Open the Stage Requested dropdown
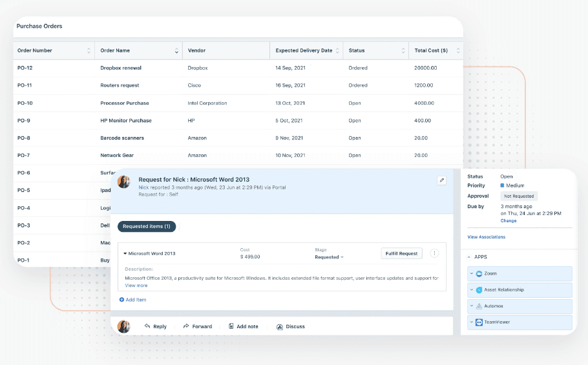The image size is (588, 365). pos(329,257)
